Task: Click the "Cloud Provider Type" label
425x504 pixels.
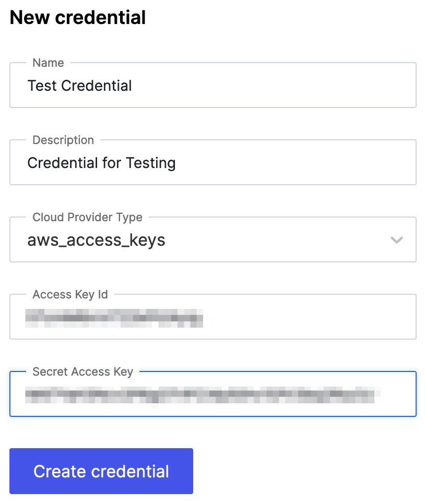Action: 87,217
